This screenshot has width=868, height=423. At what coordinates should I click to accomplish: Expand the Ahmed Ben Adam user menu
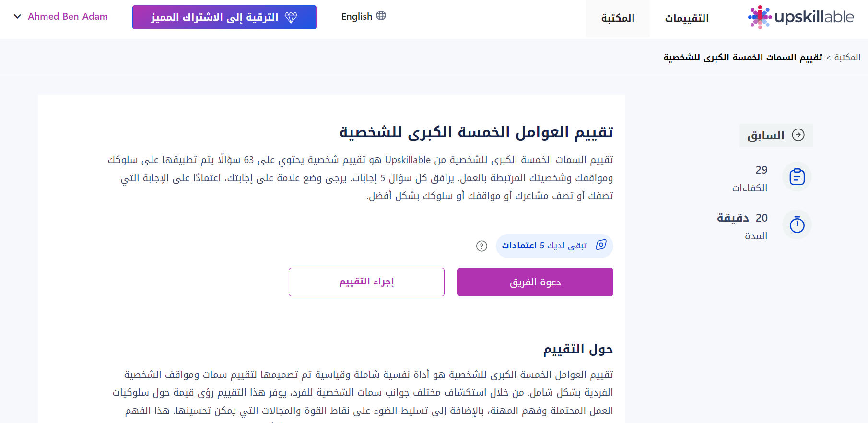(61, 16)
